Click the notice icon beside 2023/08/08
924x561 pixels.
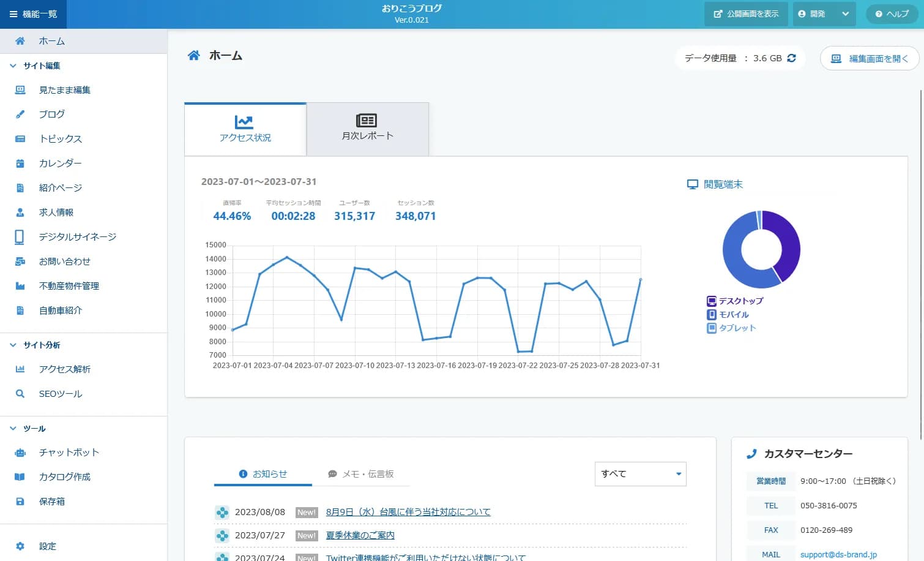click(222, 513)
